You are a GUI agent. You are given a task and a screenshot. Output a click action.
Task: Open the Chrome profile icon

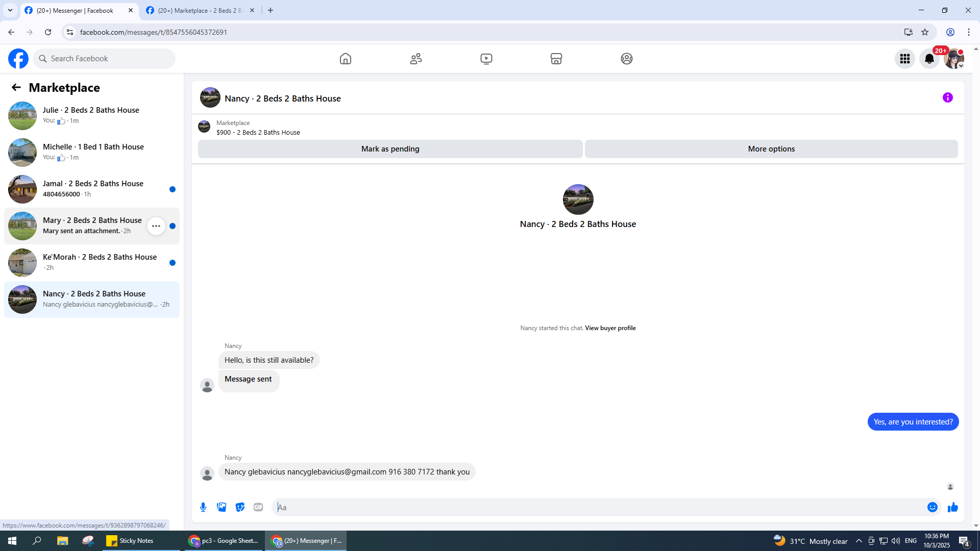[950, 32]
